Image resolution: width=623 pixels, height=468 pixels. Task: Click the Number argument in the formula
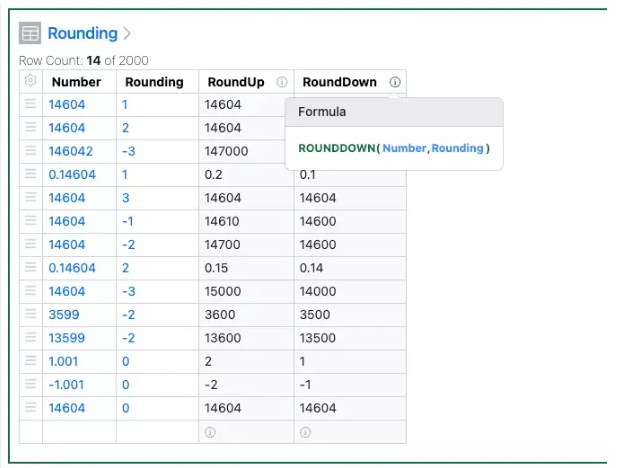(x=403, y=148)
